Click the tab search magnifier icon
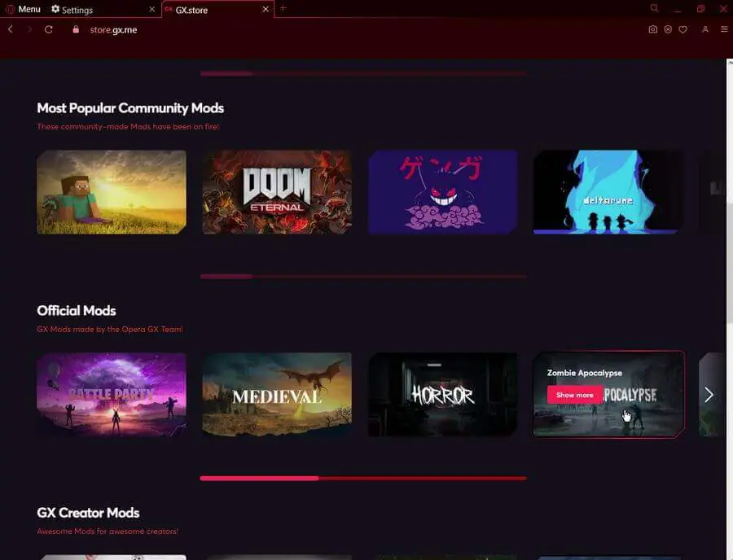This screenshot has width=733, height=560. coord(655,8)
